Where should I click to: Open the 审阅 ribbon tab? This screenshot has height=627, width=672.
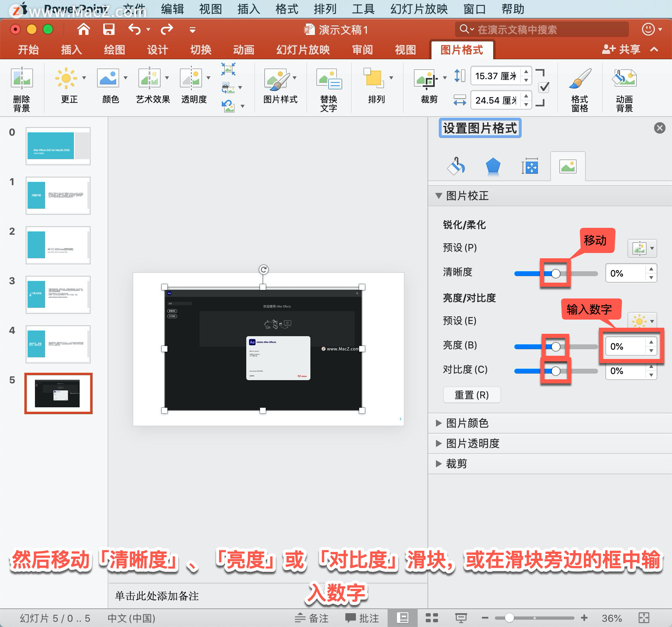362,50
